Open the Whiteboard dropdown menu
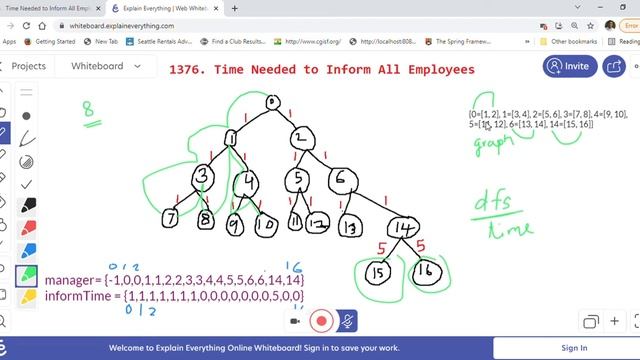The image size is (640, 360). (106, 66)
